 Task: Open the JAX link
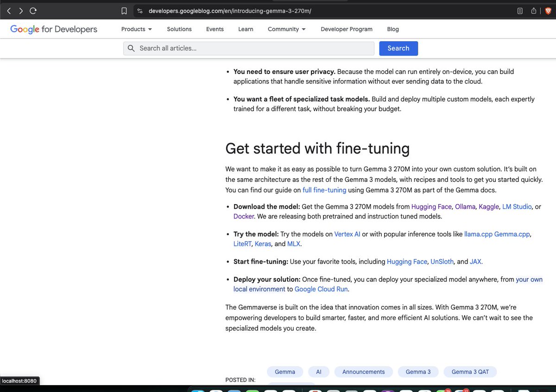476,261
